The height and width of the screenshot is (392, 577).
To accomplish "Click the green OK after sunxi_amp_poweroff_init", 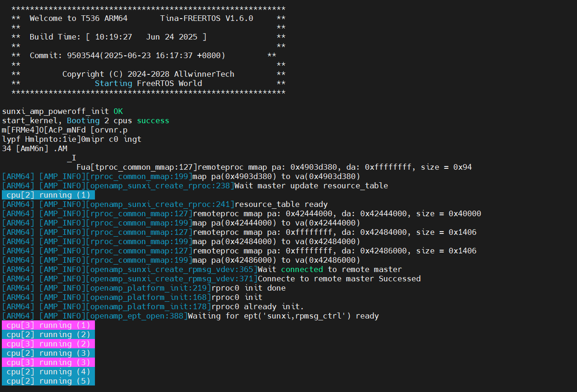I will coord(118,111).
